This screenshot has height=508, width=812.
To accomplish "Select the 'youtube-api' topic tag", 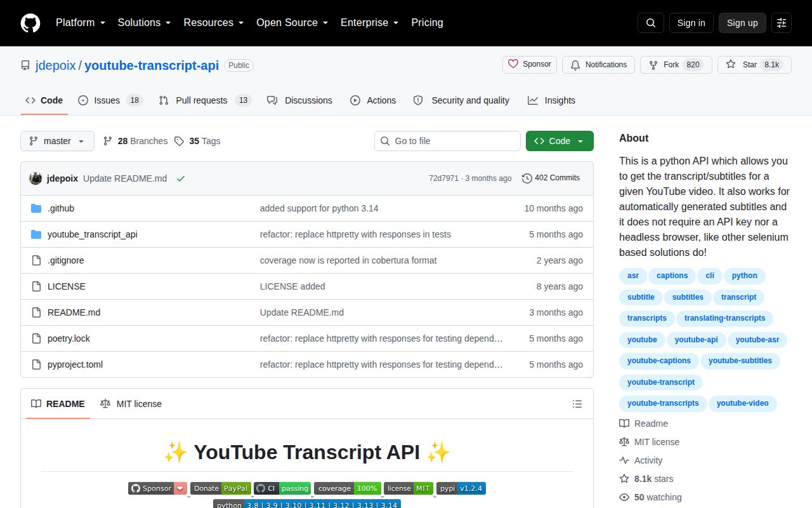I will [697, 340].
